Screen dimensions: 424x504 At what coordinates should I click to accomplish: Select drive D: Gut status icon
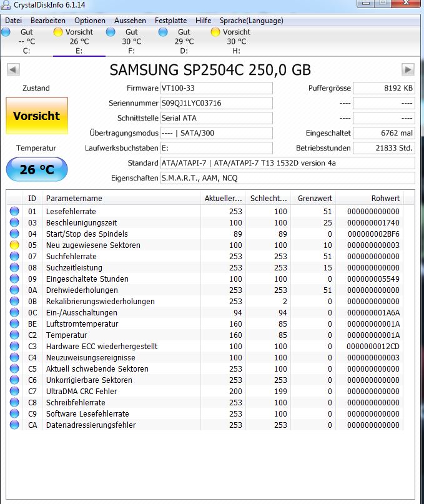(x=163, y=32)
